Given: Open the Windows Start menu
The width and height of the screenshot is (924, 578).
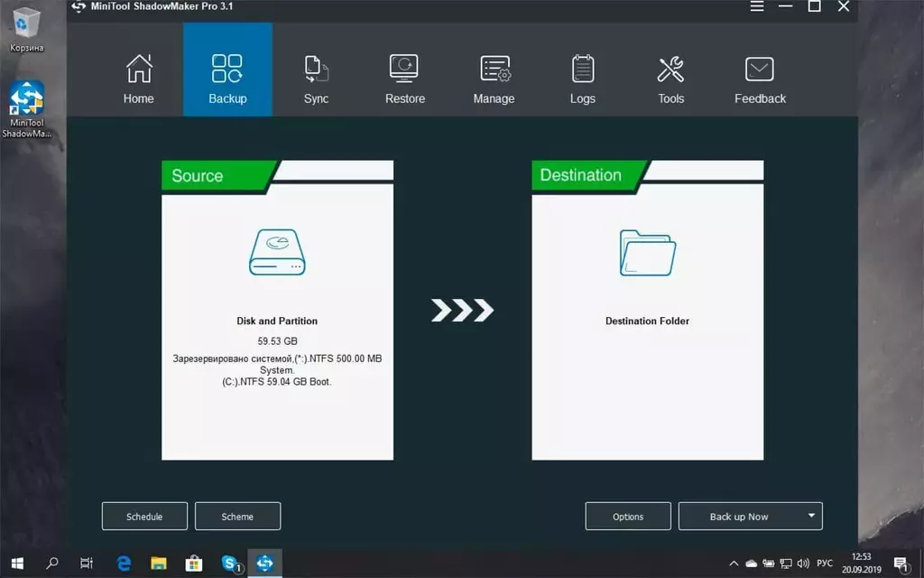Looking at the screenshot, I should pos(17,564).
